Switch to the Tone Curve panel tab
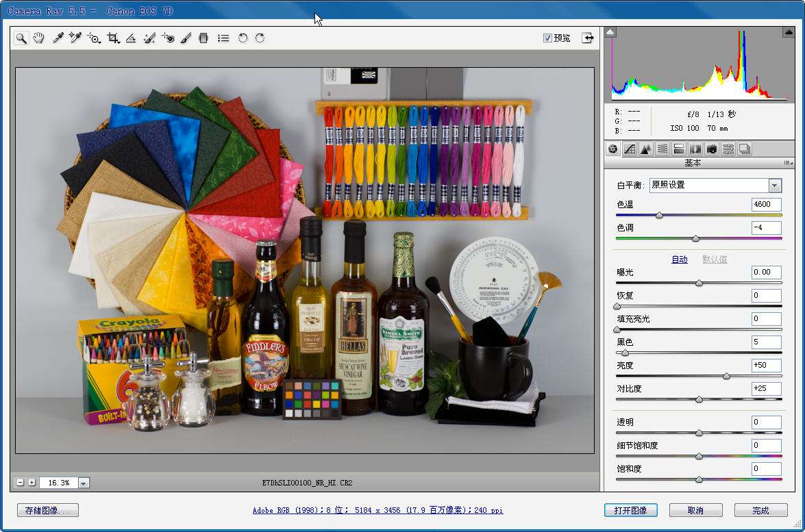 [630, 149]
